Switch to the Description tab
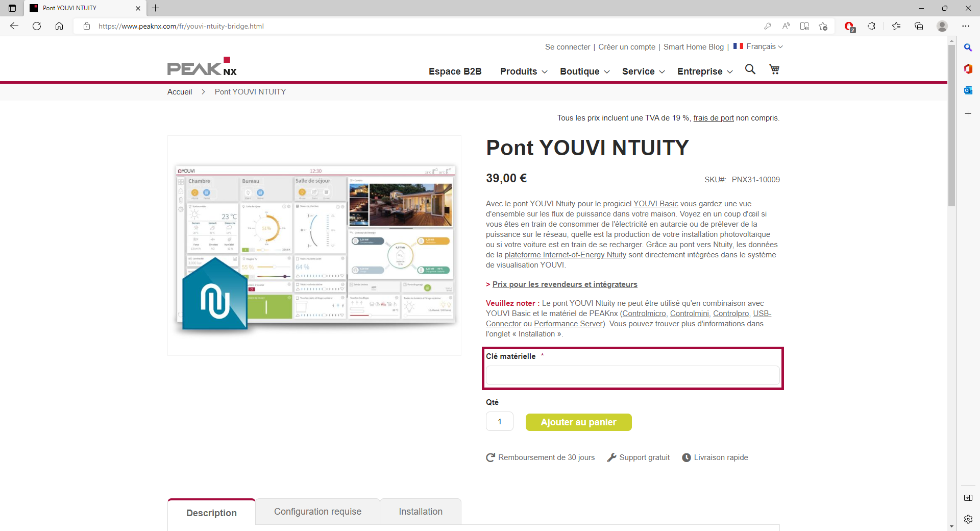 point(211,513)
